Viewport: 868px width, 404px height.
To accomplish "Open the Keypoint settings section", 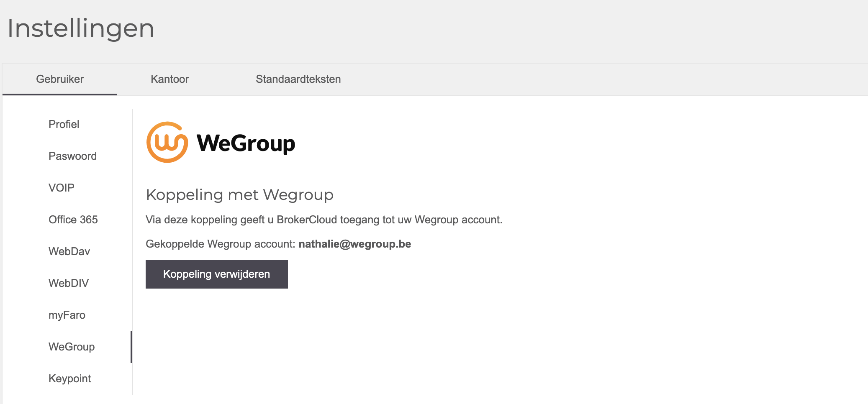I will click(x=69, y=378).
